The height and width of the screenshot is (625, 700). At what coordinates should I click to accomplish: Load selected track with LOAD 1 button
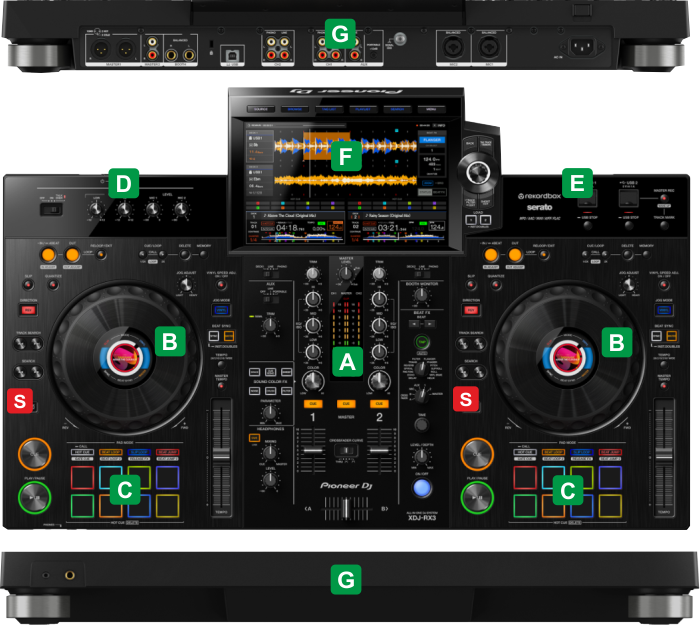(x=471, y=220)
